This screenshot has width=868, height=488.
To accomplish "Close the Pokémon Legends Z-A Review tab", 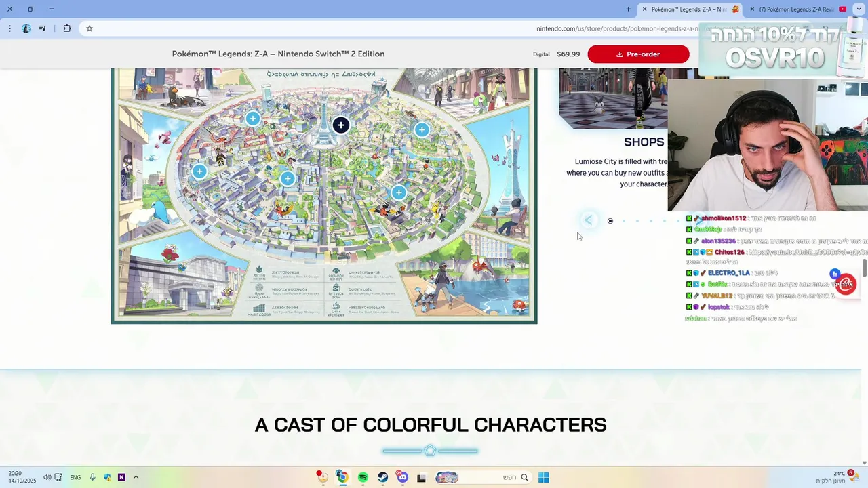I will point(751,9).
